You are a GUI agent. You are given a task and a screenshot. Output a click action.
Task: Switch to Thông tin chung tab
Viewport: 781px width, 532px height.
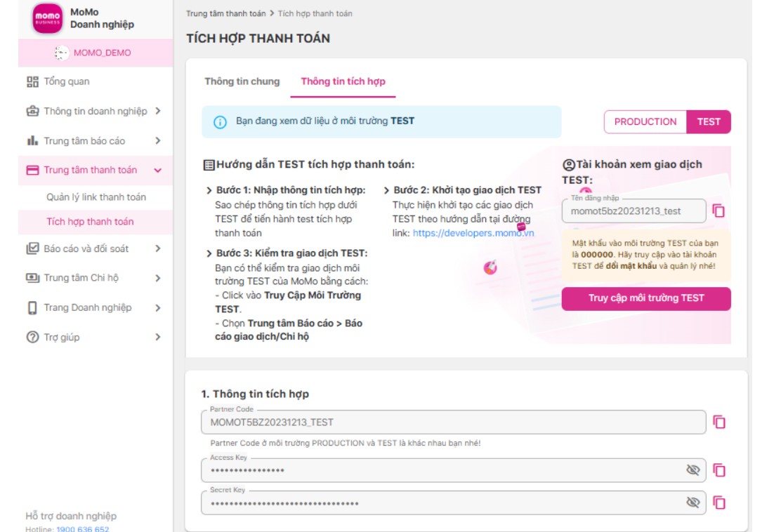[242, 81]
